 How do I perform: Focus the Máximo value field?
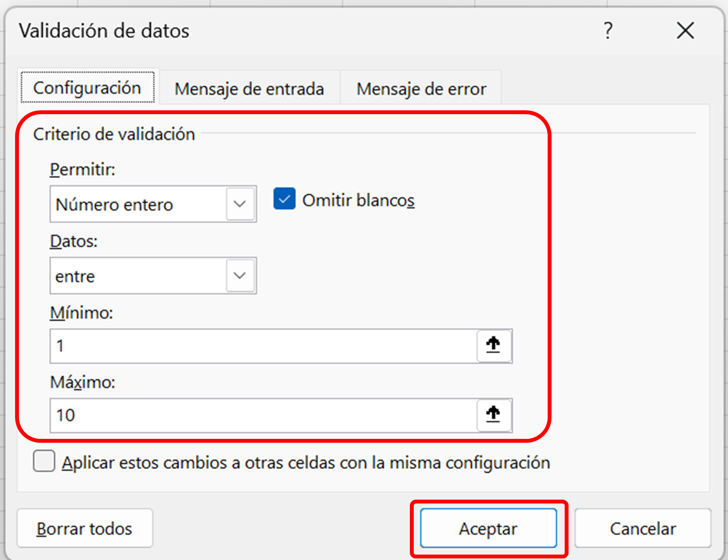point(263,415)
